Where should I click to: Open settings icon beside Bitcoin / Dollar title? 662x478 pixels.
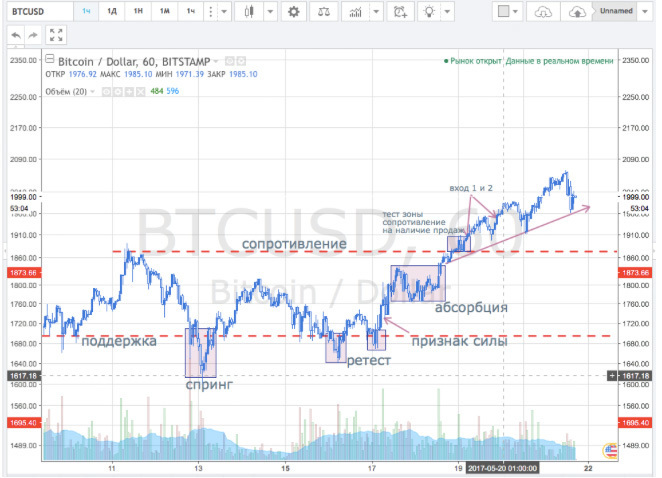coord(241,62)
